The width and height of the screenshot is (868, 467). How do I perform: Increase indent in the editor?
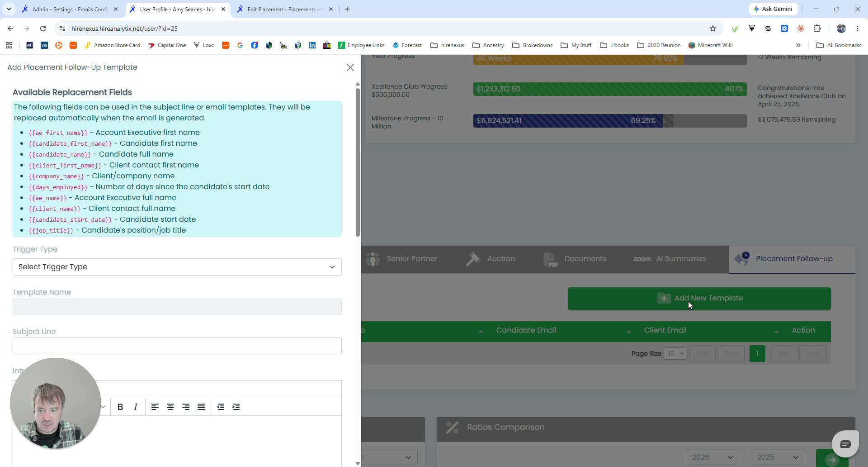[236, 407]
